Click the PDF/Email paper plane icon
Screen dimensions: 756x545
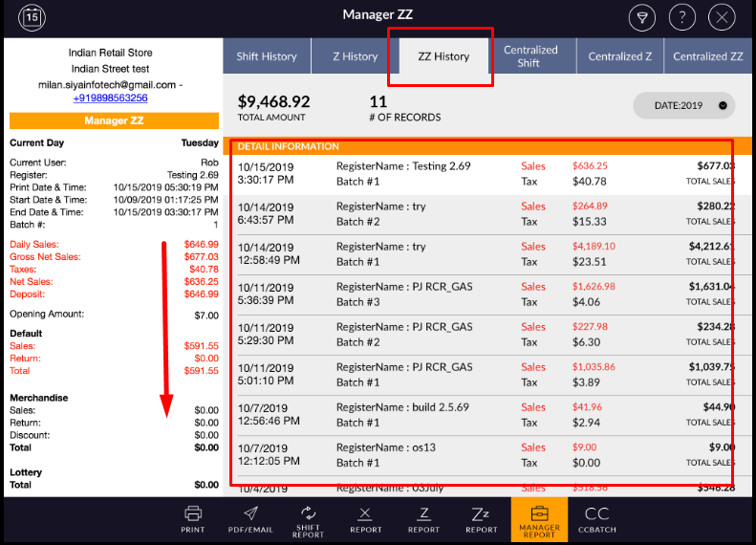coord(249,519)
